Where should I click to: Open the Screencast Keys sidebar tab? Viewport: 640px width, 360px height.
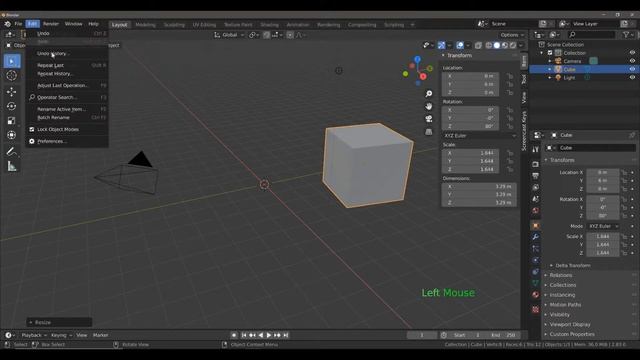click(524, 131)
